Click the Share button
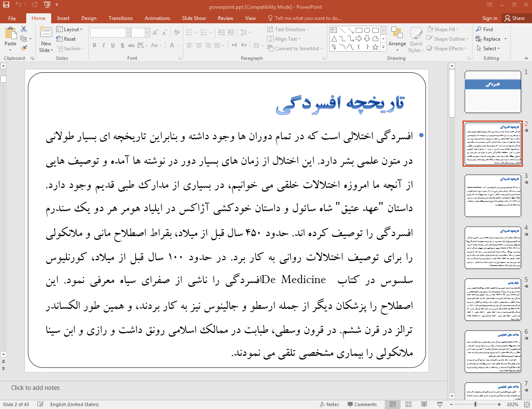 click(x=515, y=18)
